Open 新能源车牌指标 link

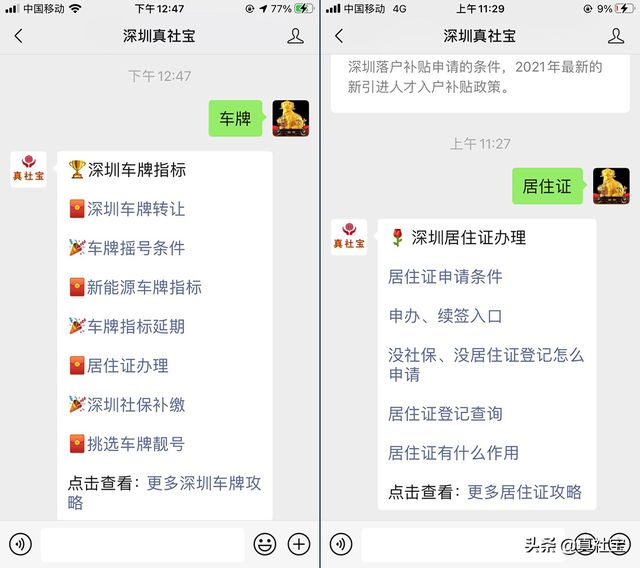click(x=144, y=287)
